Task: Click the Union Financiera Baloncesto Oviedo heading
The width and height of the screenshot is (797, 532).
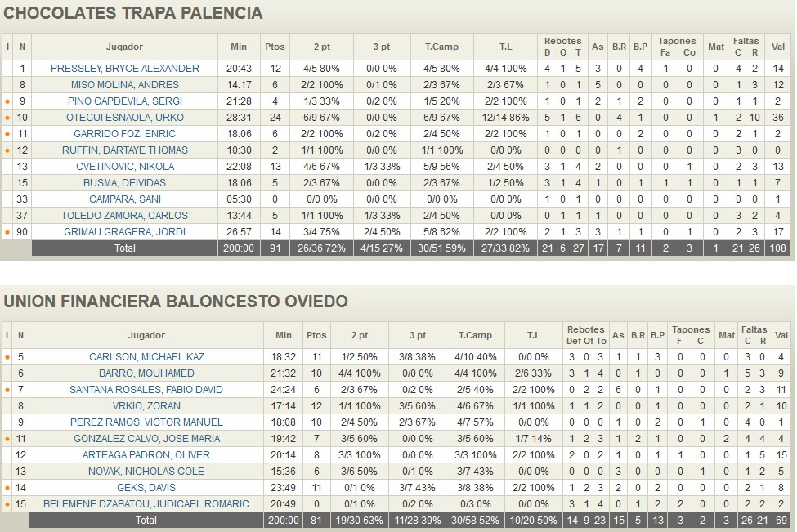Action: [x=176, y=302]
